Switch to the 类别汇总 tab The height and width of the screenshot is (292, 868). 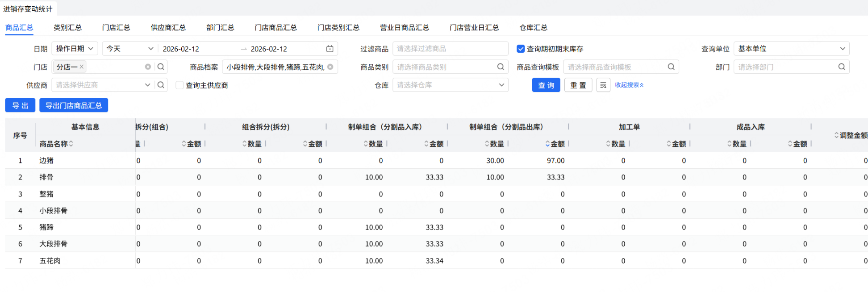[x=67, y=28]
